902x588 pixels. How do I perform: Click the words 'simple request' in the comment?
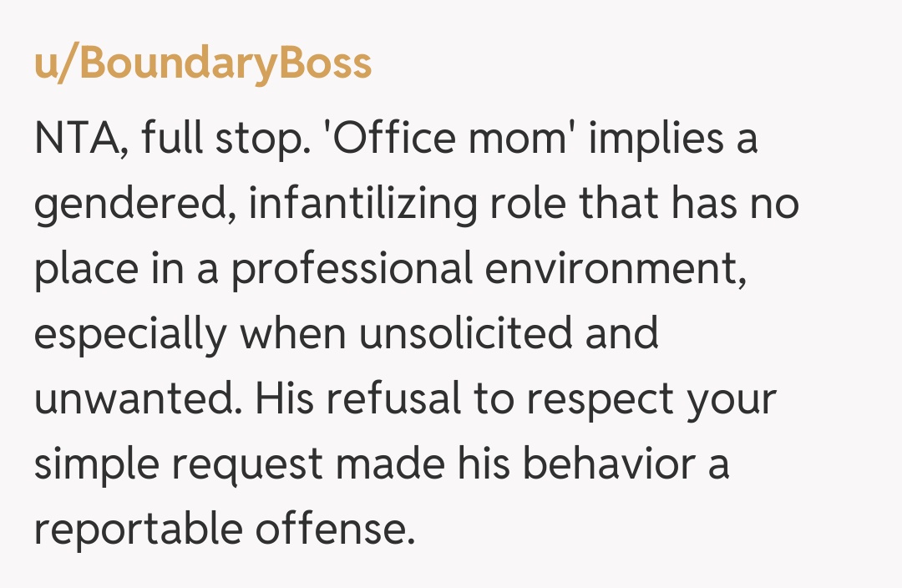tap(180, 464)
